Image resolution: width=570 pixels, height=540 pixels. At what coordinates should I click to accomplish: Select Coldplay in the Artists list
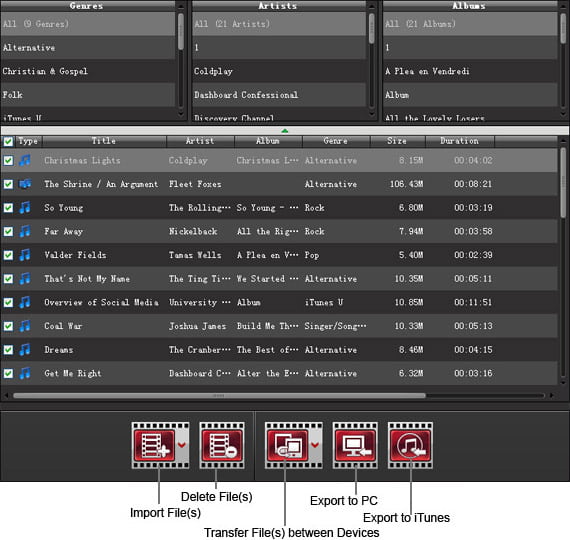tap(279, 71)
